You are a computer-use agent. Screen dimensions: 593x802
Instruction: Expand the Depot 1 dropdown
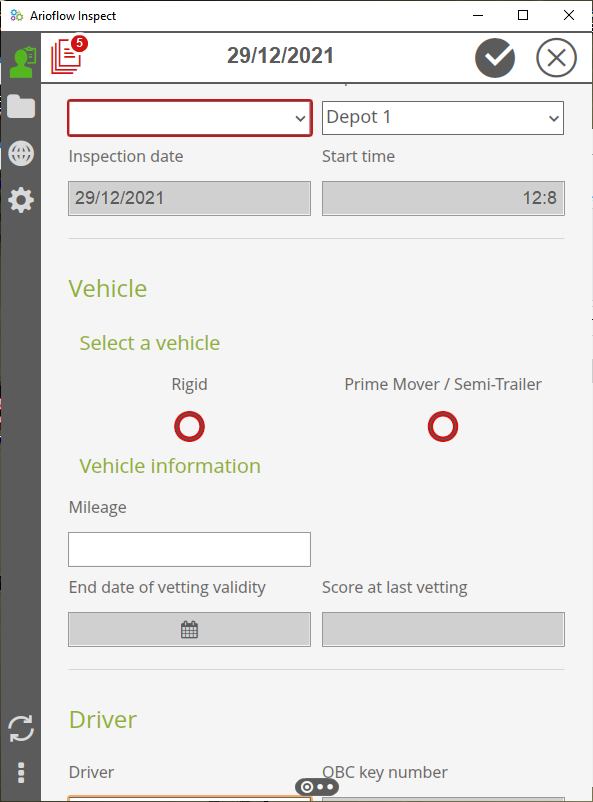tap(443, 117)
